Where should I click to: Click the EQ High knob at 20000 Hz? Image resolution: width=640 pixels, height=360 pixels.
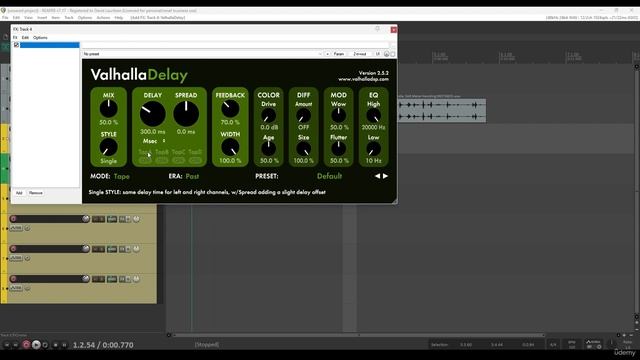pyautogui.click(x=373, y=116)
